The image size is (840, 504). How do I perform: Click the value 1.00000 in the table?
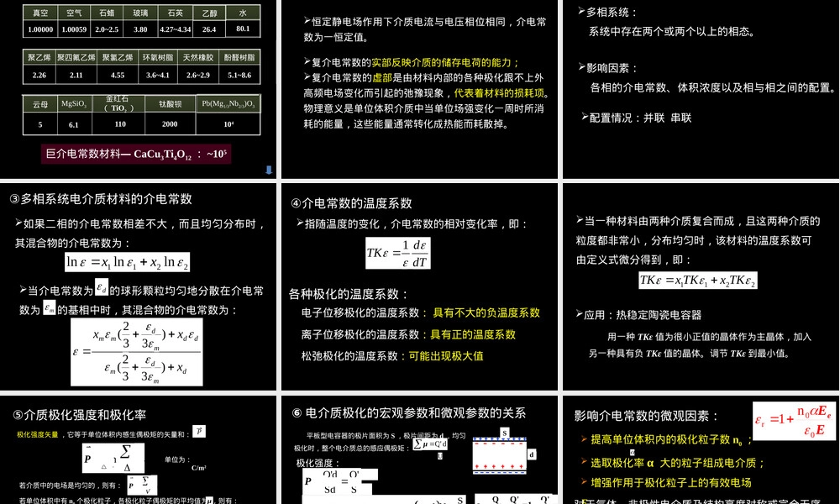click(40, 29)
